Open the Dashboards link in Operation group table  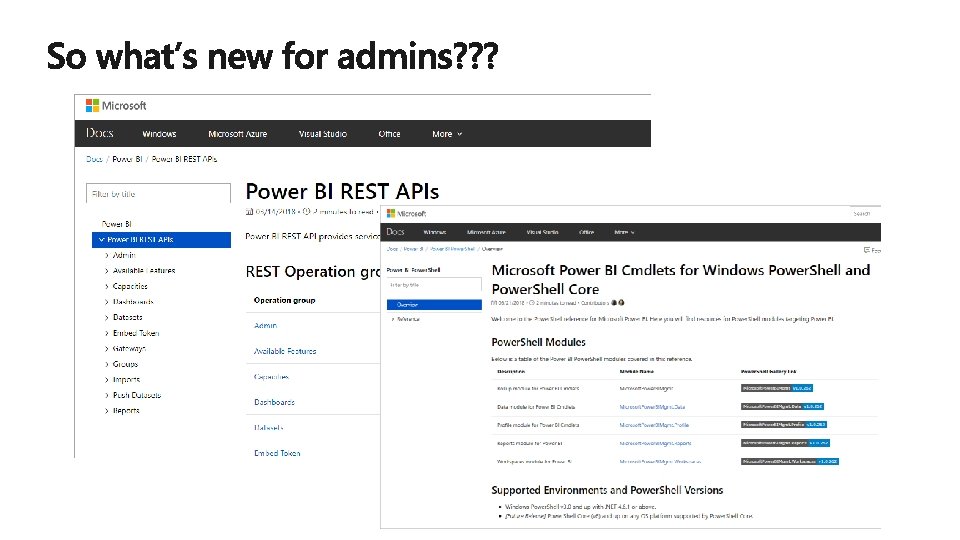pyautogui.click(x=274, y=402)
